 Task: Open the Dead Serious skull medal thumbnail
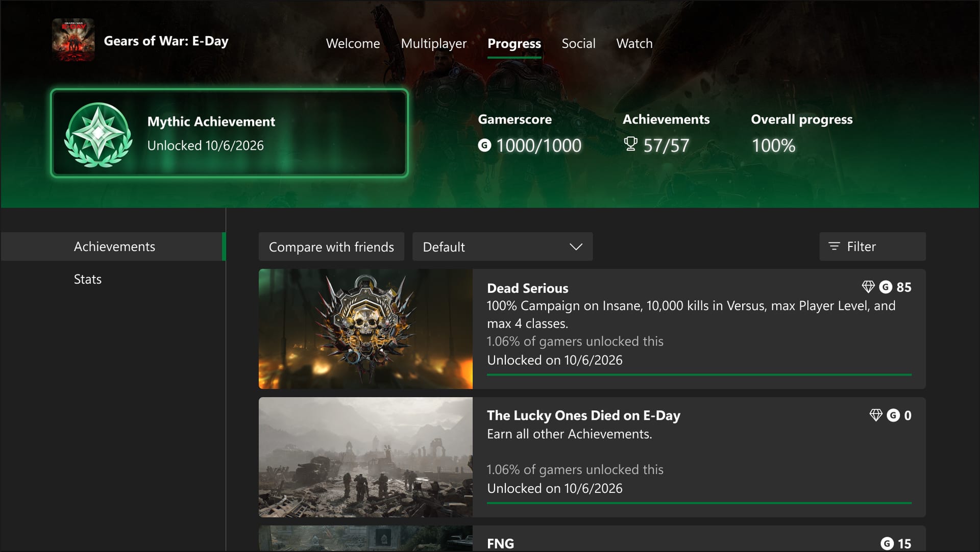coord(365,329)
